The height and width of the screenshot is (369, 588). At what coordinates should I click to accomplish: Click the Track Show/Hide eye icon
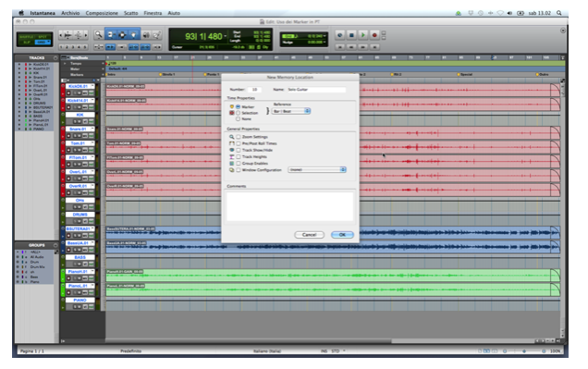click(232, 150)
